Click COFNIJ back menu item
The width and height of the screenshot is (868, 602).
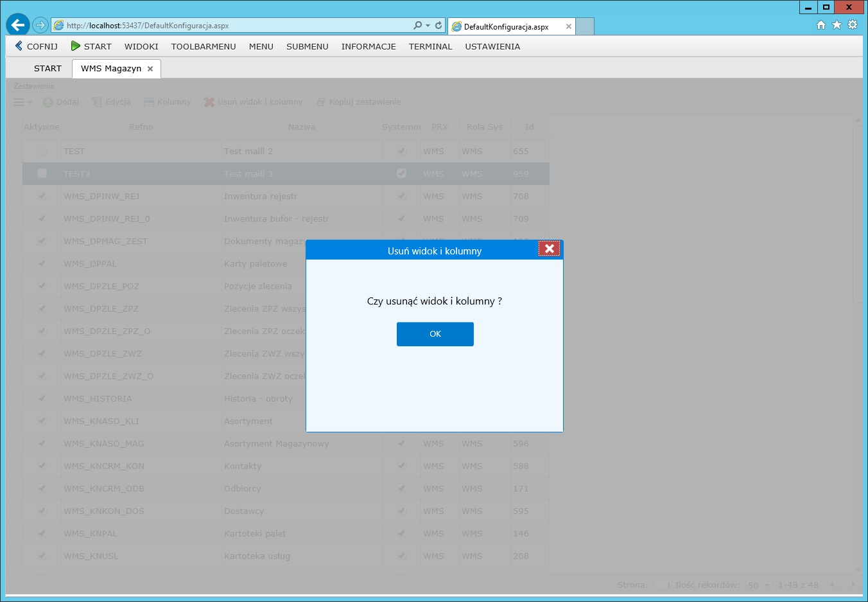pyautogui.click(x=37, y=46)
